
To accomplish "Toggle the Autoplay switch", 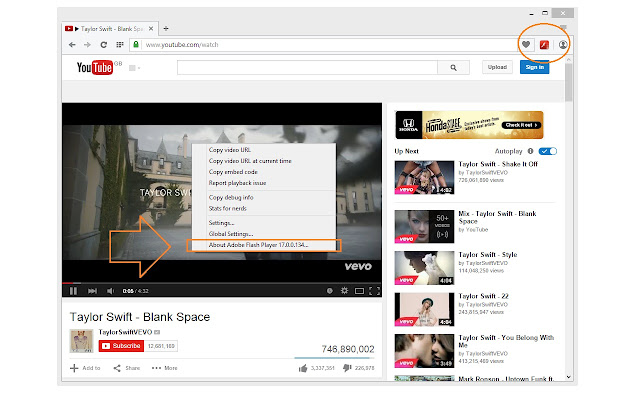I will 547,151.
